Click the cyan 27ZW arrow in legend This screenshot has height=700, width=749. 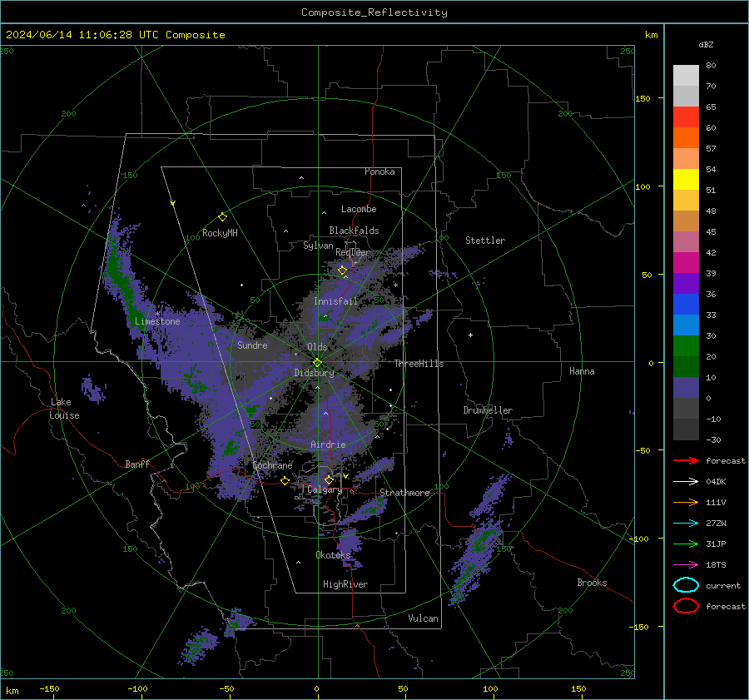point(686,524)
